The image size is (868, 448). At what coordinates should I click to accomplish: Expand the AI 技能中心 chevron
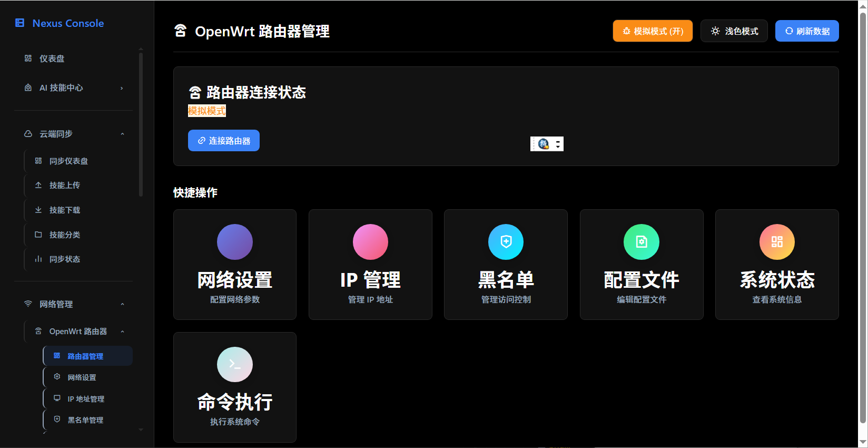point(122,88)
